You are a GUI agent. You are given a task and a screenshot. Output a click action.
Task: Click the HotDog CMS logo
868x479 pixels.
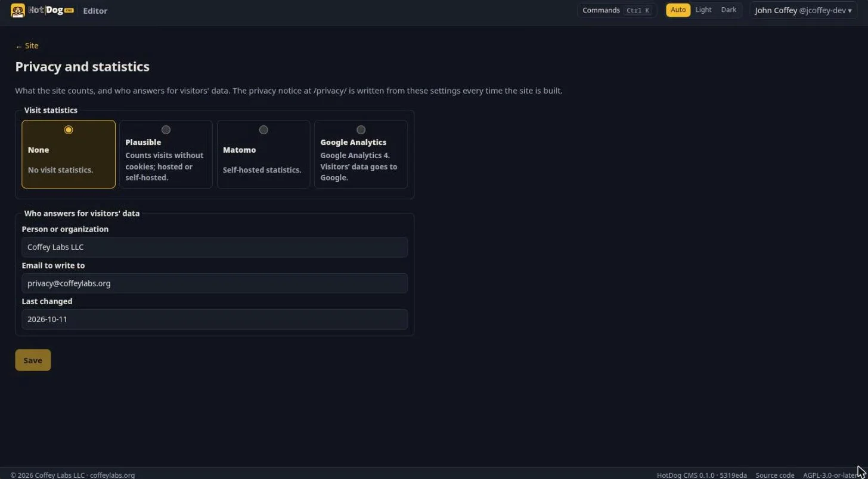tap(42, 10)
